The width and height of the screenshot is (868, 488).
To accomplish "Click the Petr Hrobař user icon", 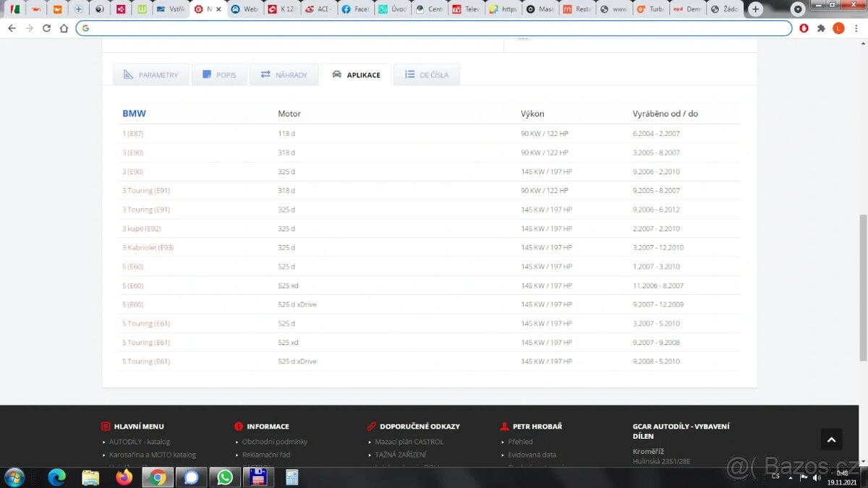I will (505, 427).
